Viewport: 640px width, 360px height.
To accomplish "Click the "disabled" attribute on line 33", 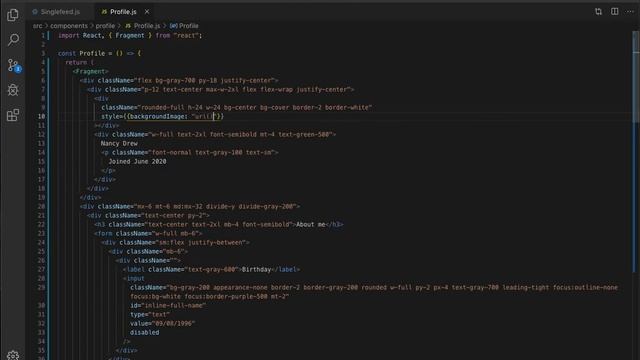I will [x=144, y=332].
